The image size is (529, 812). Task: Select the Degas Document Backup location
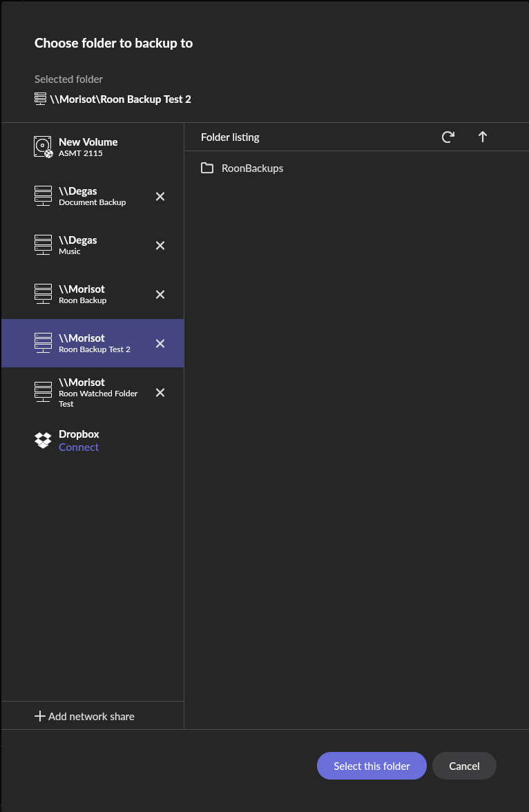click(x=93, y=196)
